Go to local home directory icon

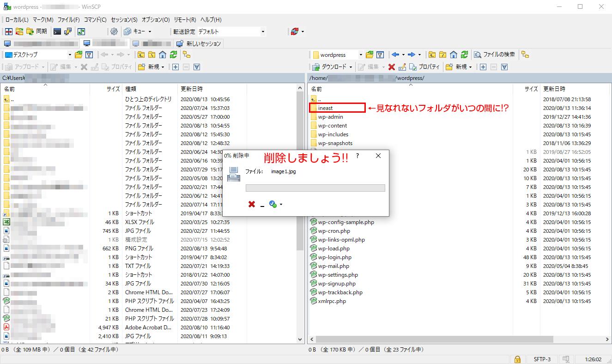click(x=162, y=55)
